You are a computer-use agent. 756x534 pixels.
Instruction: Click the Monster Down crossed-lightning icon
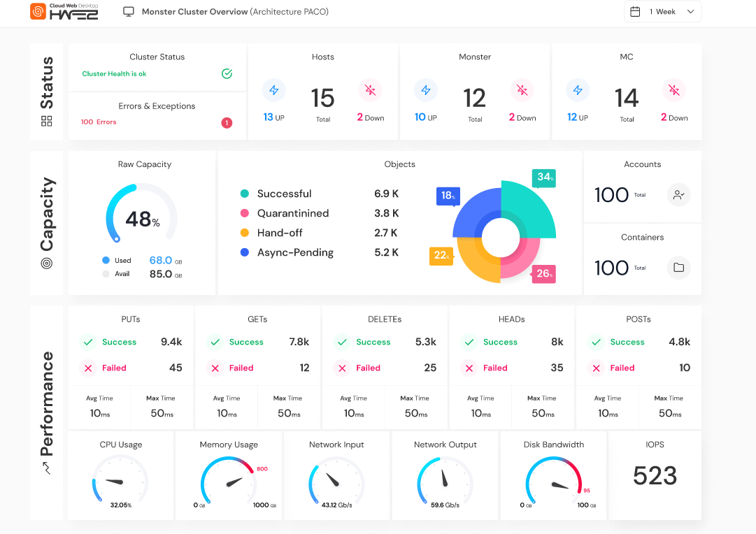(522, 90)
